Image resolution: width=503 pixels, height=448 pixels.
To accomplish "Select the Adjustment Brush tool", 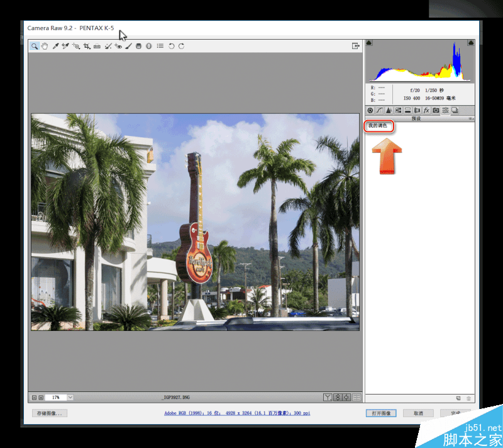I will click(128, 46).
